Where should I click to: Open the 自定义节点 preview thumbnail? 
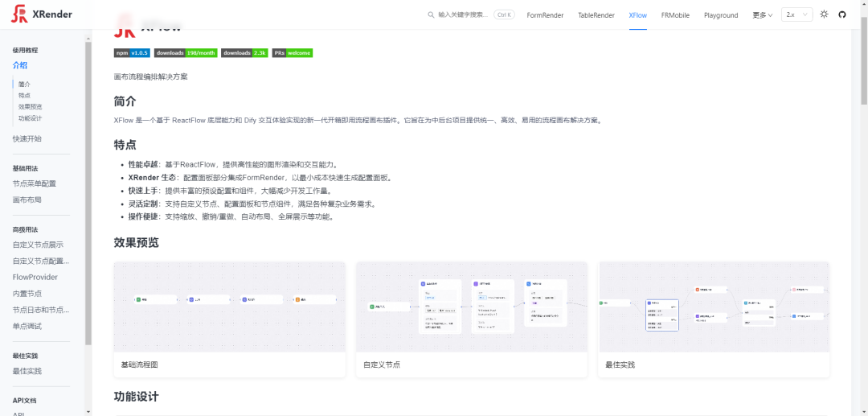[x=472, y=307]
